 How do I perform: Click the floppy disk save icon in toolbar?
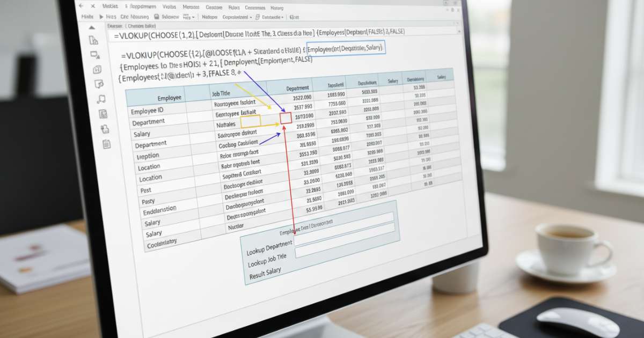click(x=156, y=17)
